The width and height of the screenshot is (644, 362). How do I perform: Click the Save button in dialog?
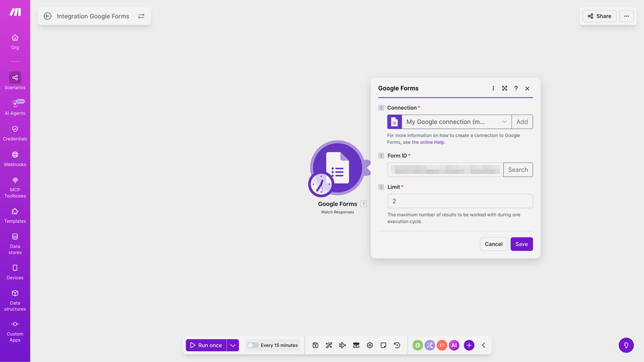click(x=521, y=244)
